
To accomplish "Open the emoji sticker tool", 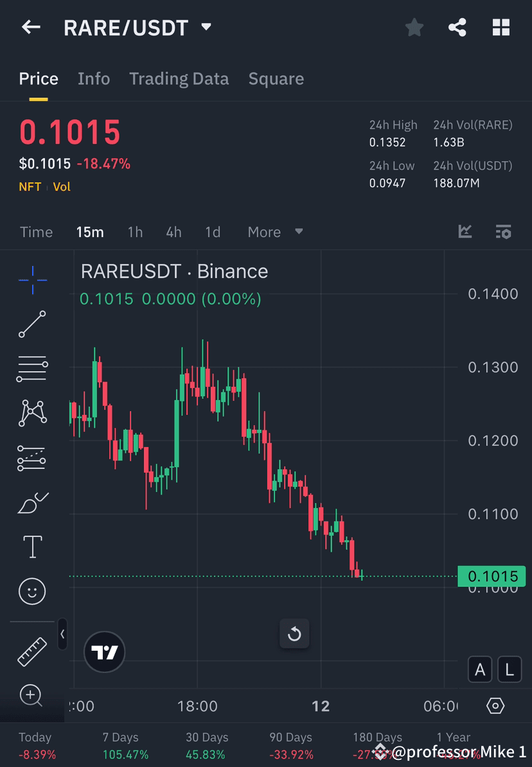I will point(31,591).
